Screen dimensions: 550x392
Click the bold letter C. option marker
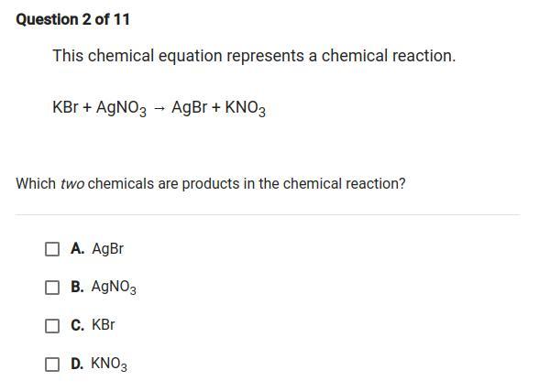[x=77, y=325]
